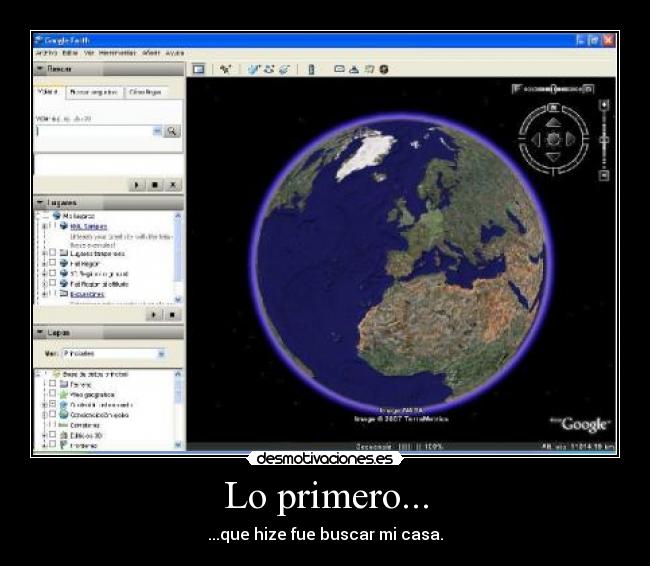The image size is (650, 566).
Task: Click the X clear button in Buscar panel
Action: tap(173, 185)
